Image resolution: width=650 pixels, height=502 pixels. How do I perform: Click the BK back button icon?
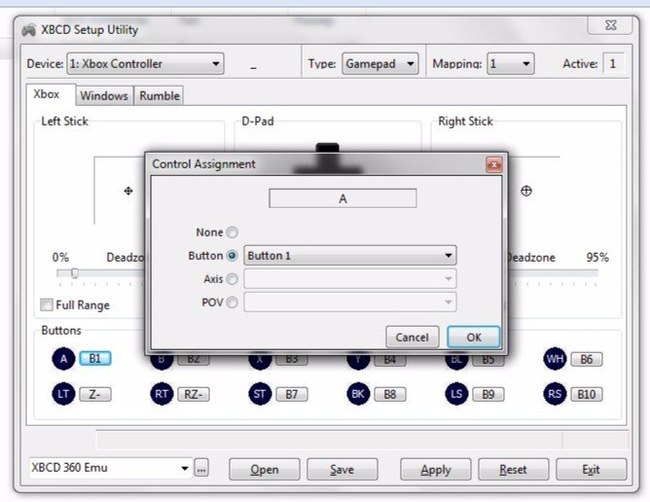click(359, 394)
